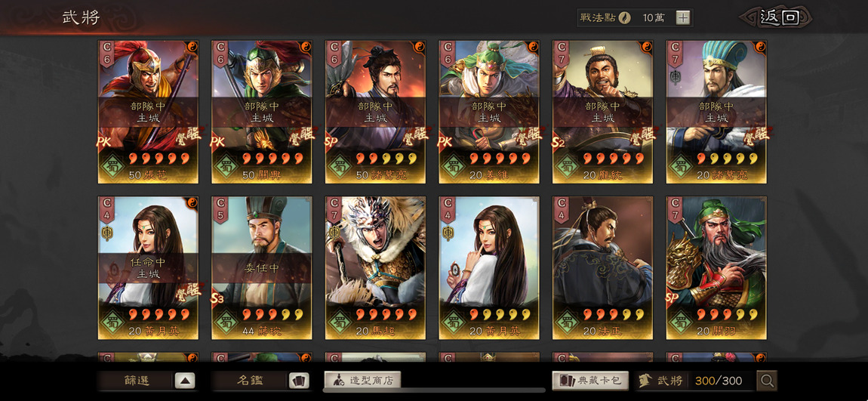Click the 蜀 faction emblem on 法正 card
868x401 pixels.
[566, 322]
